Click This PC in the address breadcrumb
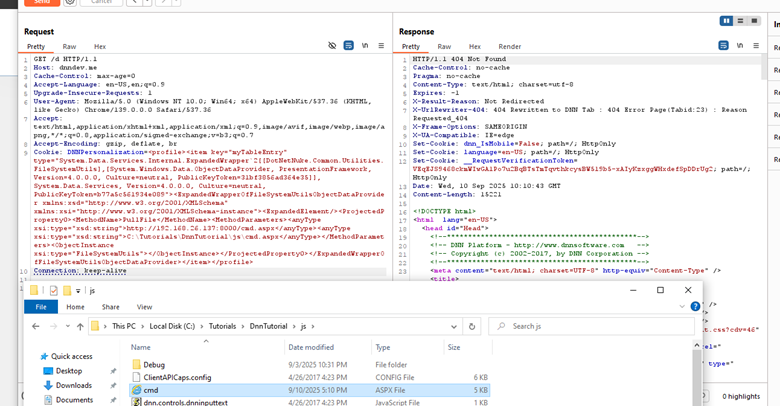The width and height of the screenshot is (780, 406). tap(124, 326)
